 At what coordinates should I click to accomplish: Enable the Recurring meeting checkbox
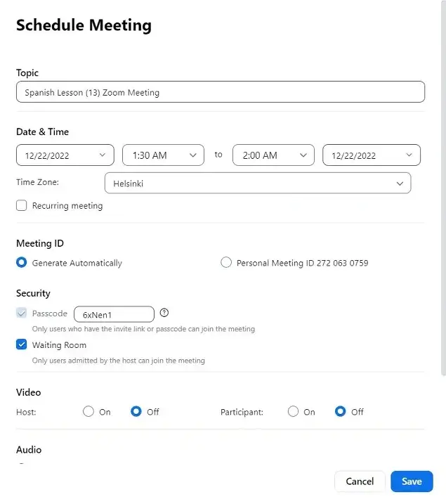(x=22, y=205)
